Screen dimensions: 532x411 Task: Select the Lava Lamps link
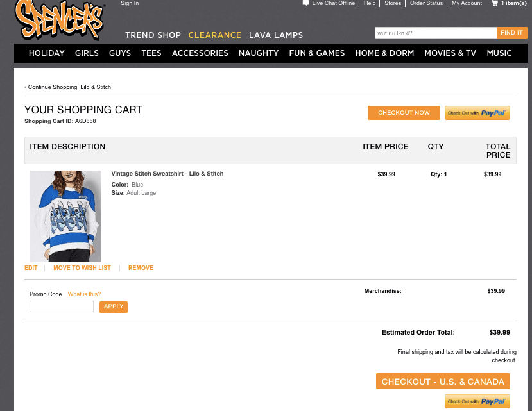pyautogui.click(x=276, y=35)
